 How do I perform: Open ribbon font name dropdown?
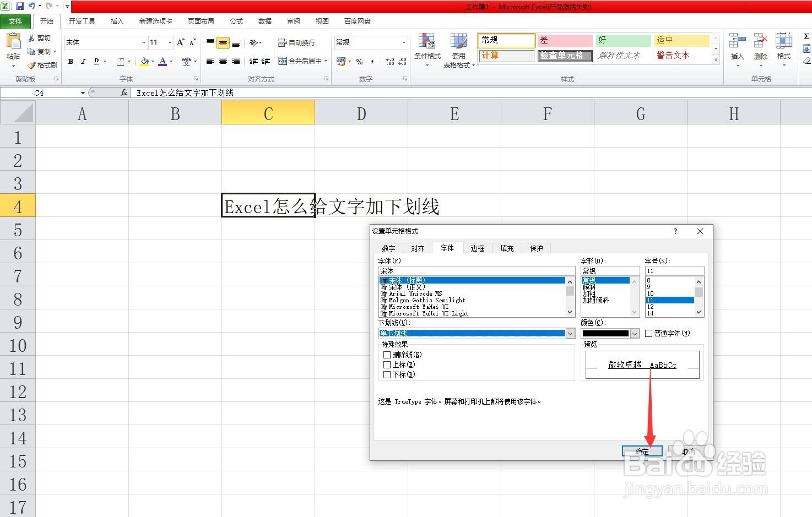[x=144, y=42]
